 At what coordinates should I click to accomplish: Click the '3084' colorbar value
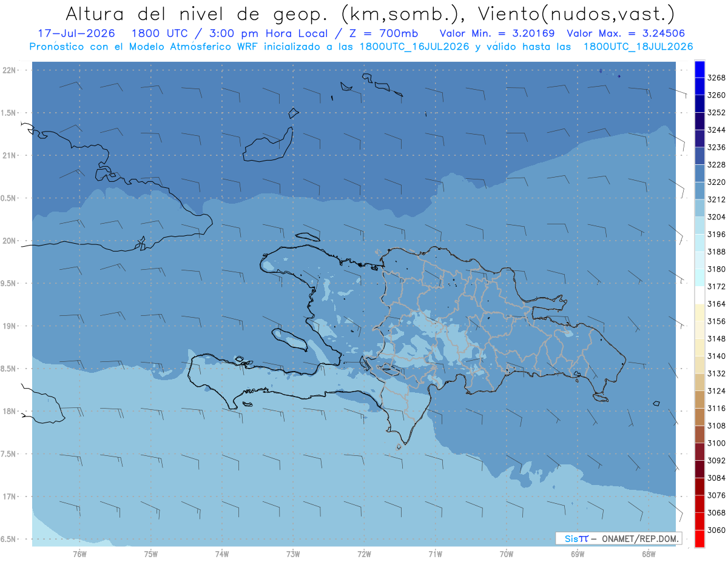(716, 478)
